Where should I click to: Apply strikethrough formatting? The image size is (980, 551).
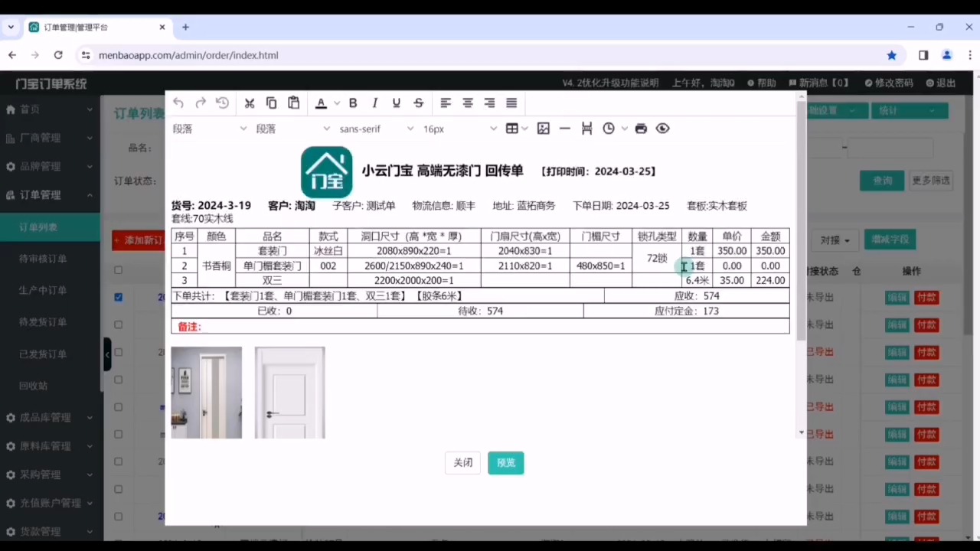[x=419, y=103]
